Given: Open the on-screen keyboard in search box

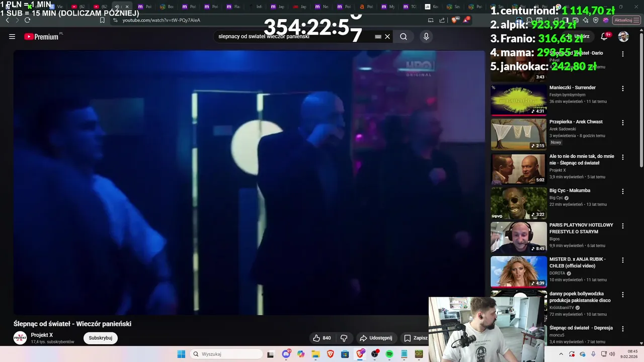Looking at the screenshot, I should click(x=378, y=37).
